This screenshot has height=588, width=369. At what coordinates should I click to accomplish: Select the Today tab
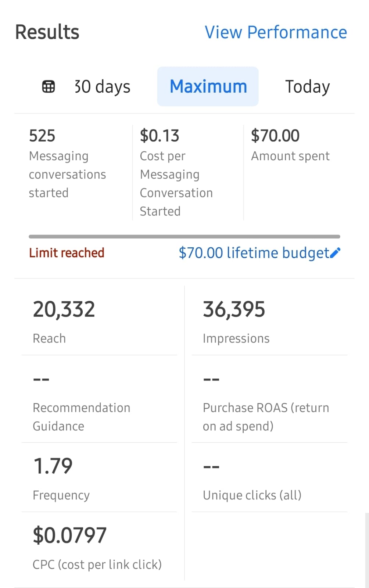point(308,87)
